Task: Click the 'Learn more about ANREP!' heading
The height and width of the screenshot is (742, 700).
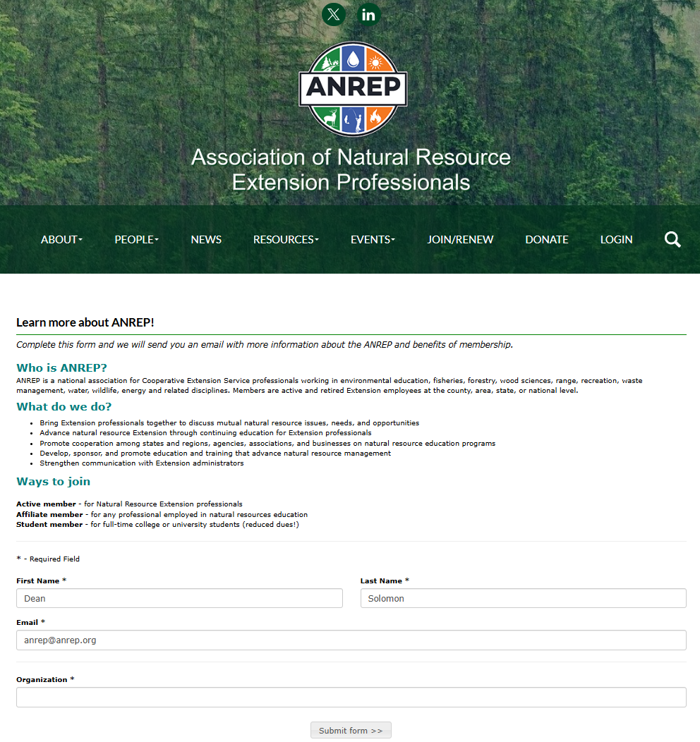Action: 85,322
